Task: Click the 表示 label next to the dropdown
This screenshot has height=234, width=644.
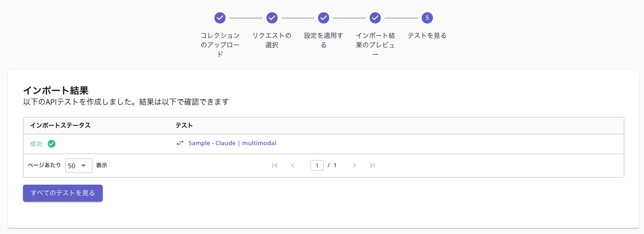Action: (x=102, y=165)
